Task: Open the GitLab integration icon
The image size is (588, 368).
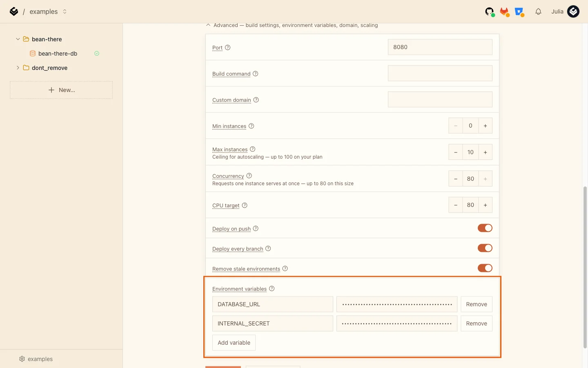Action: click(505, 11)
